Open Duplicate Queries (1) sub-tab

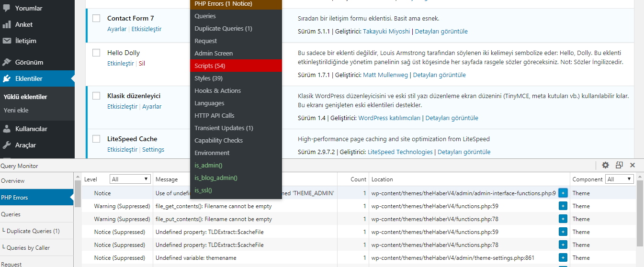[x=36, y=231]
